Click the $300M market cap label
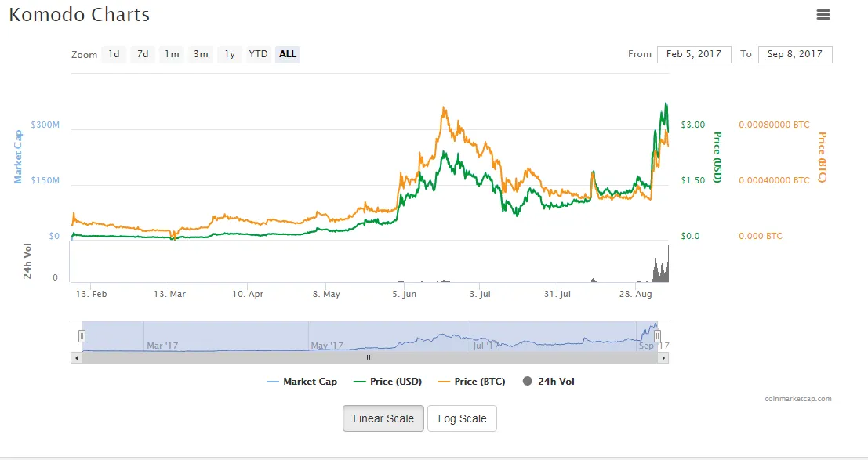The width and height of the screenshot is (868, 460). click(45, 125)
